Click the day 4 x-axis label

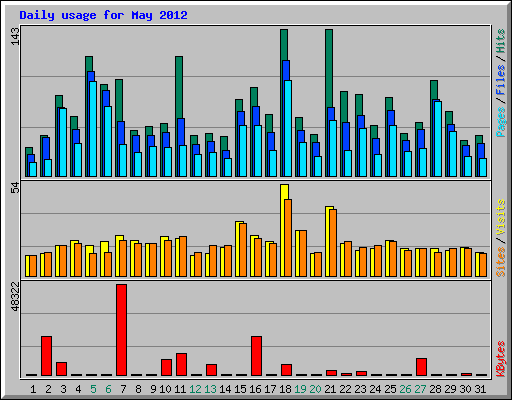coord(78,389)
